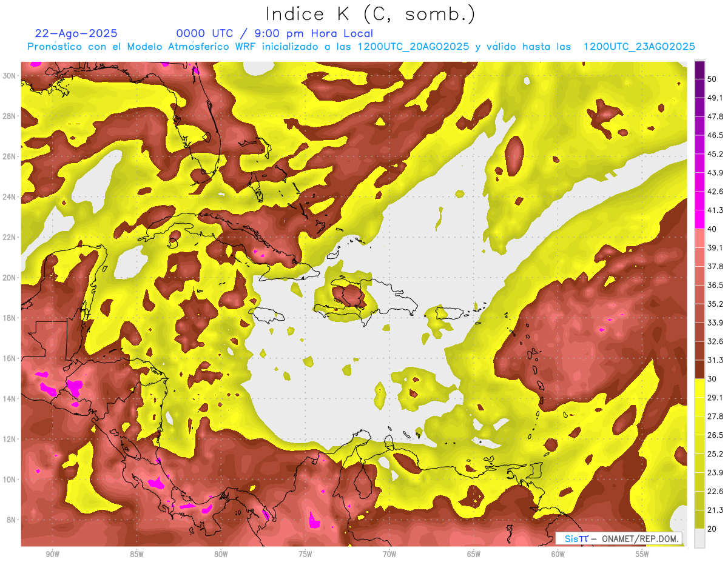The height and width of the screenshot is (562, 728).
Task: Click the 55W longitude label
Action: (642, 554)
